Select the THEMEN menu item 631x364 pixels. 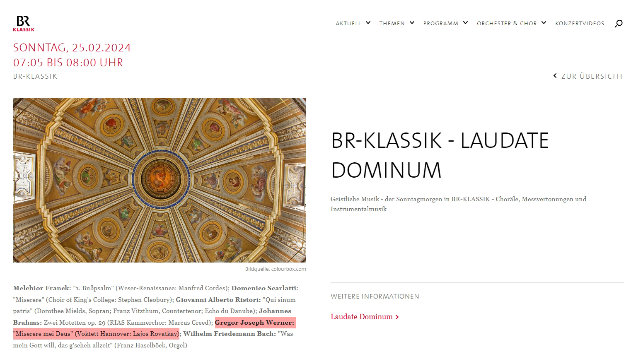coord(392,24)
